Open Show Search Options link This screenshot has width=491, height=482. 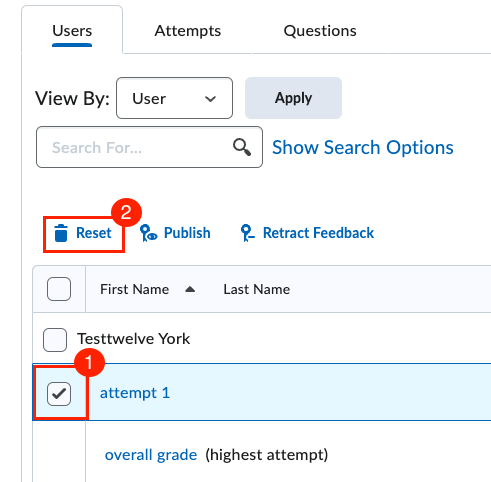tap(363, 147)
